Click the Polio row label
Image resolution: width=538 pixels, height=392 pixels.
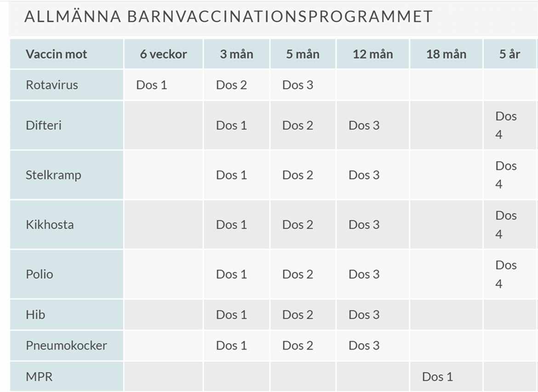(40, 274)
